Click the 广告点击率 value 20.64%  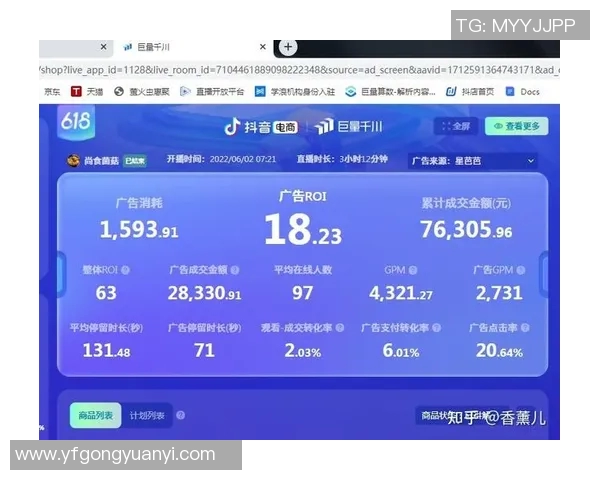tap(499, 351)
